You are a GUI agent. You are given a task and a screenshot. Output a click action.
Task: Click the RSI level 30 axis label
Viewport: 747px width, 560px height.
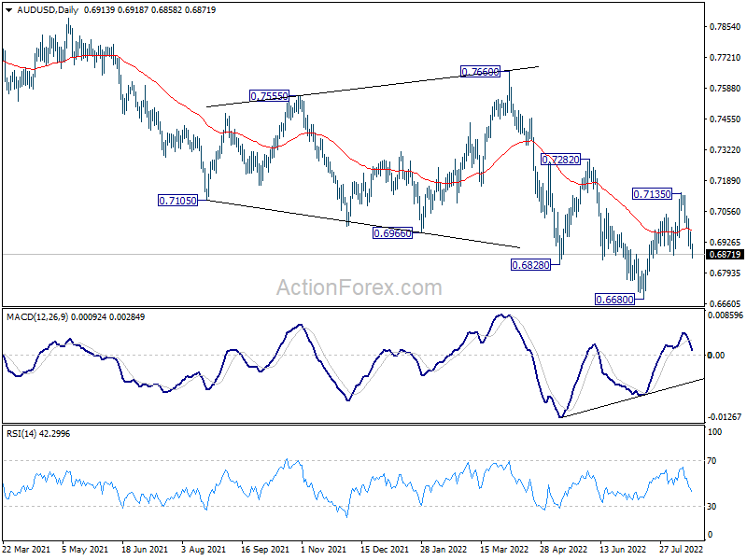tap(712, 507)
